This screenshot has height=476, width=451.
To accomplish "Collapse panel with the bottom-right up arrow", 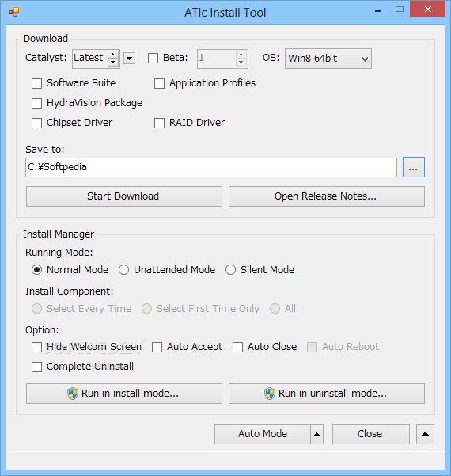I will [x=425, y=434].
